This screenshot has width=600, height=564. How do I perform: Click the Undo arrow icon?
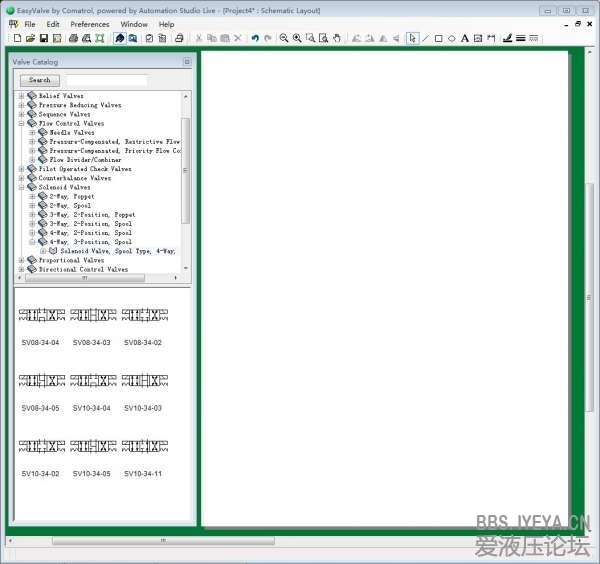coord(255,38)
